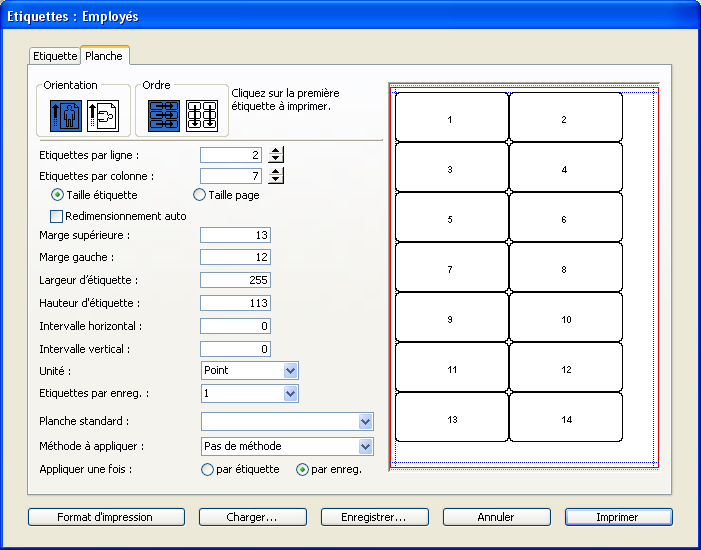The image size is (701, 550).
Task: Click label number 8 in the preview
Action: tap(565, 269)
